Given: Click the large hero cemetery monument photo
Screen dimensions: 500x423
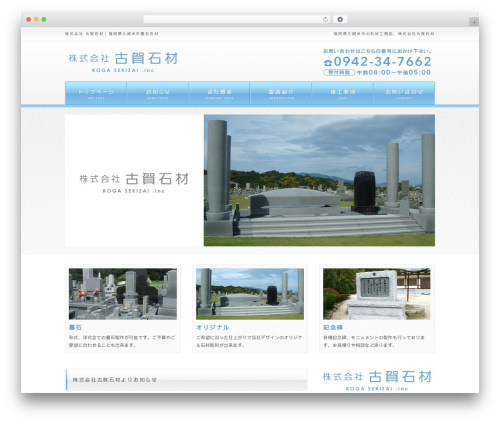Looking at the screenshot, I should tap(319, 180).
